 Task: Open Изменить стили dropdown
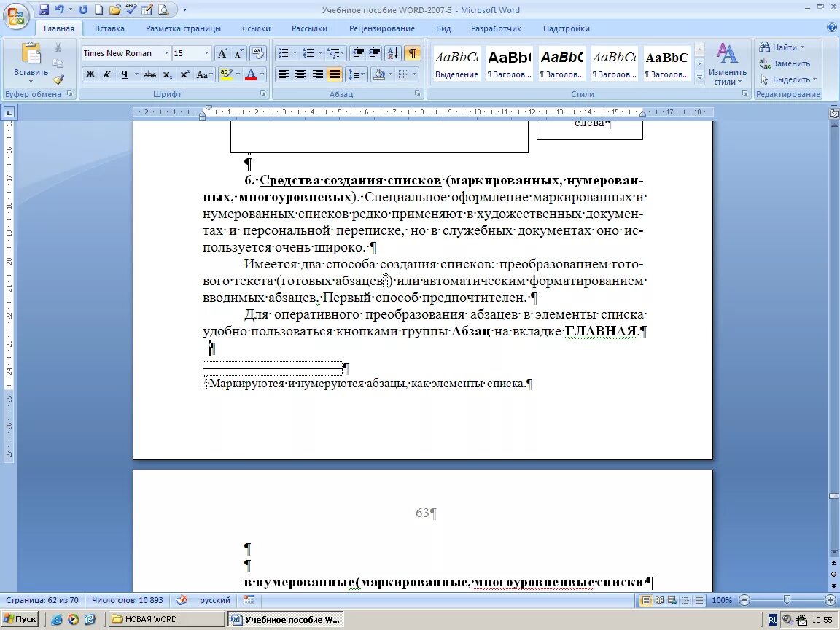[727, 63]
